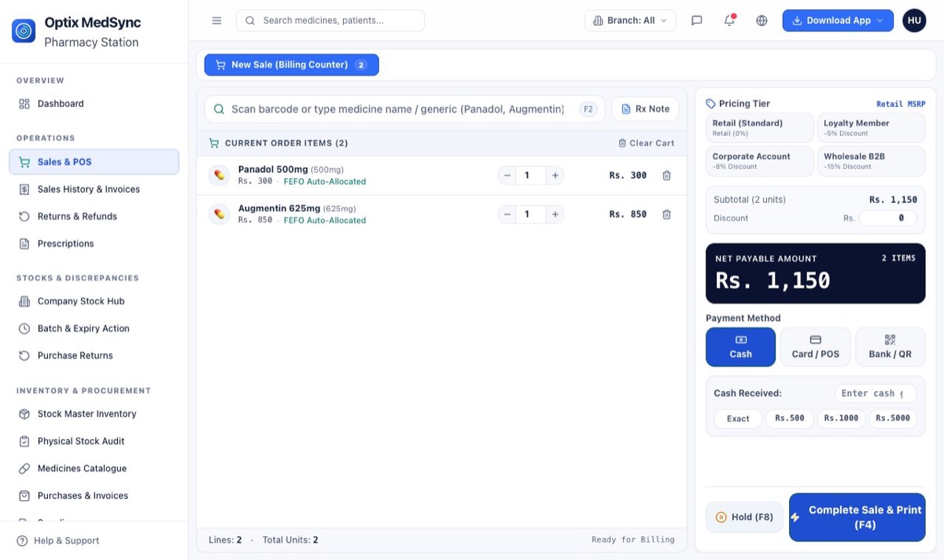Viewport: 944px width, 560px height.
Task: Click the F2 shortcut badge
Action: 588,109
